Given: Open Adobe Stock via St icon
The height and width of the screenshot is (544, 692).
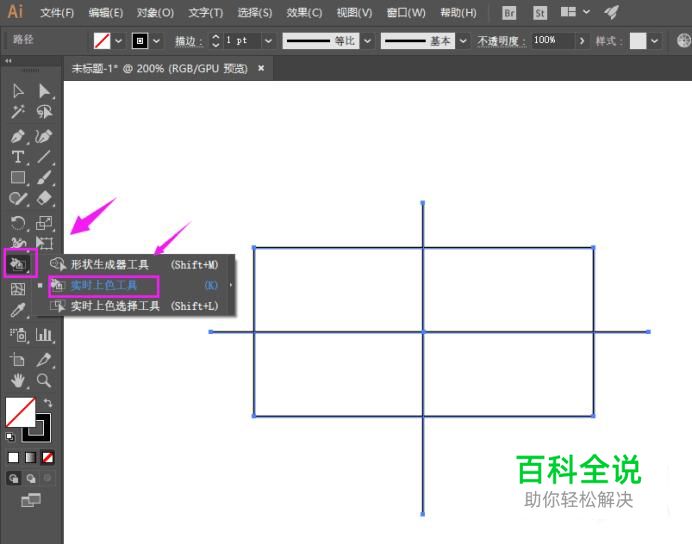Looking at the screenshot, I should click(539, 12).
